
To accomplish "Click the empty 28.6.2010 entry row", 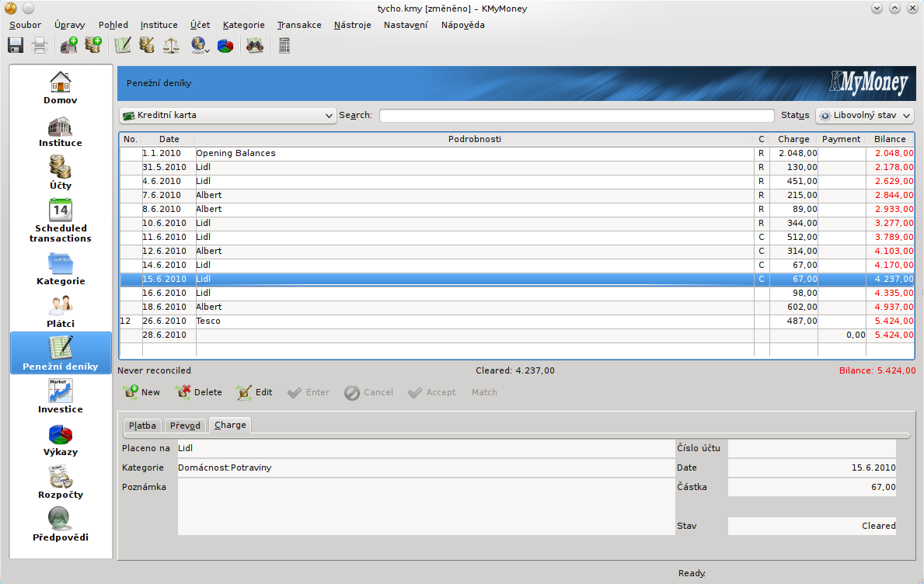I will tap(517, 335).
